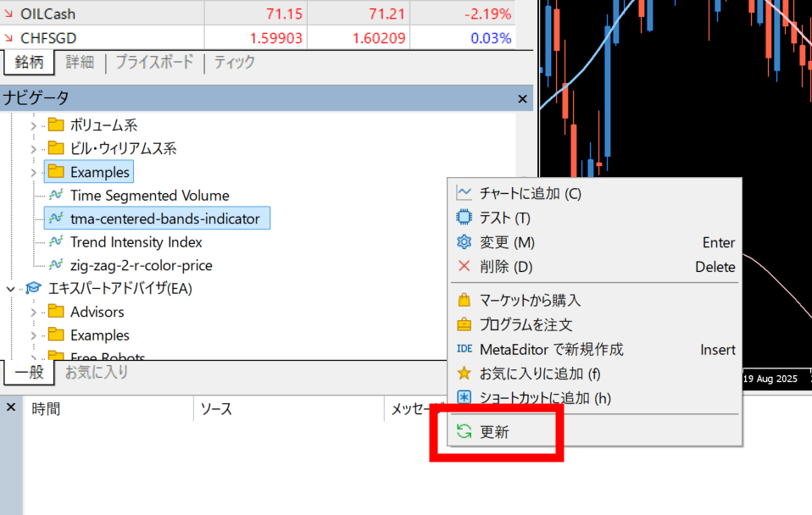Click folder icon of ボリューム系
Screen dimensions: 812x515
[56, 125]
